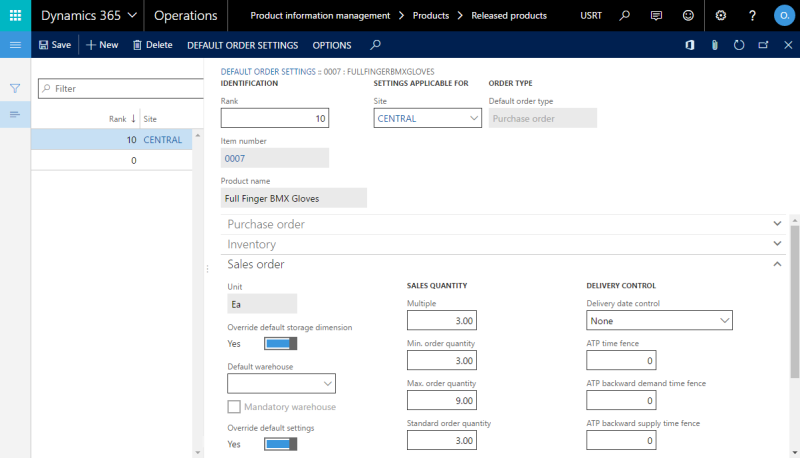Click the Multiple quantity field

pos(441,320)
